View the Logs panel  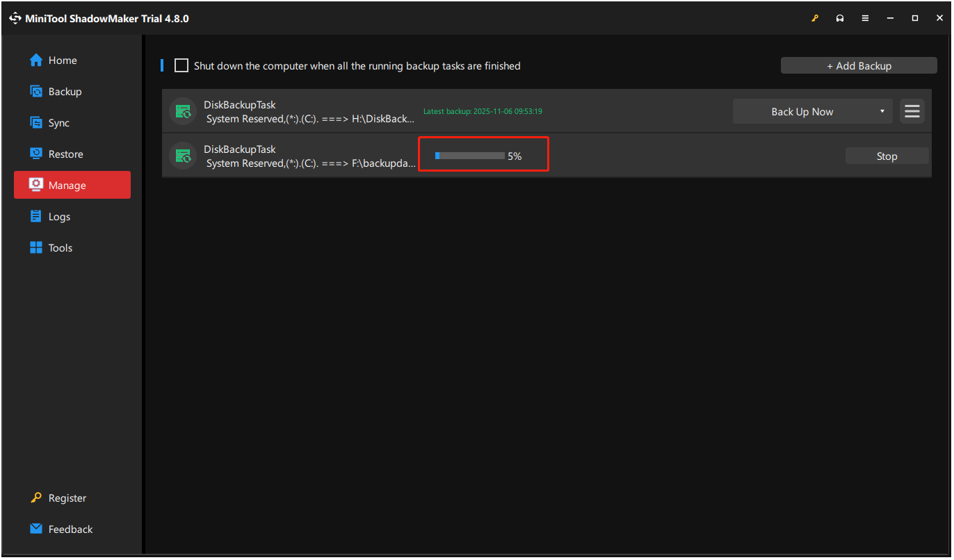59,216
